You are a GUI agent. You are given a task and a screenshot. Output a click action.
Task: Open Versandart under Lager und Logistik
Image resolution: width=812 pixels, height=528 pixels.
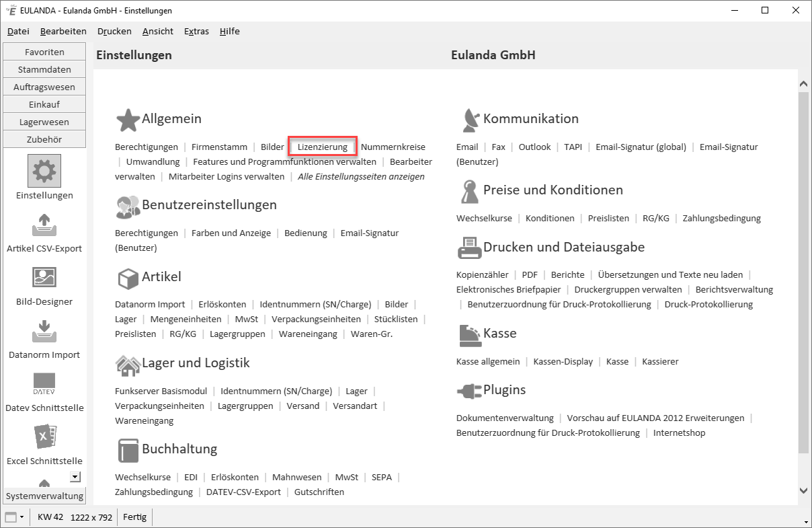point(355,406)
